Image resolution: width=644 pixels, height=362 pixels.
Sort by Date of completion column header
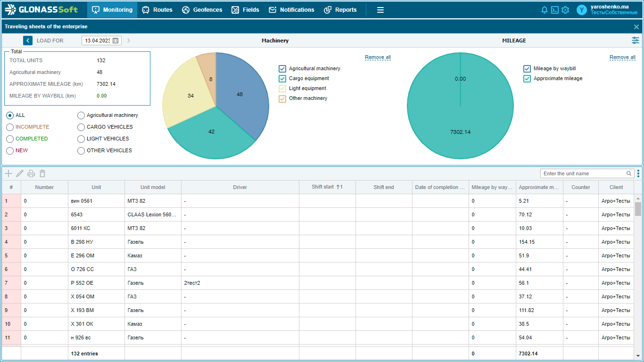pyautogui.click(x=440, y=187)
